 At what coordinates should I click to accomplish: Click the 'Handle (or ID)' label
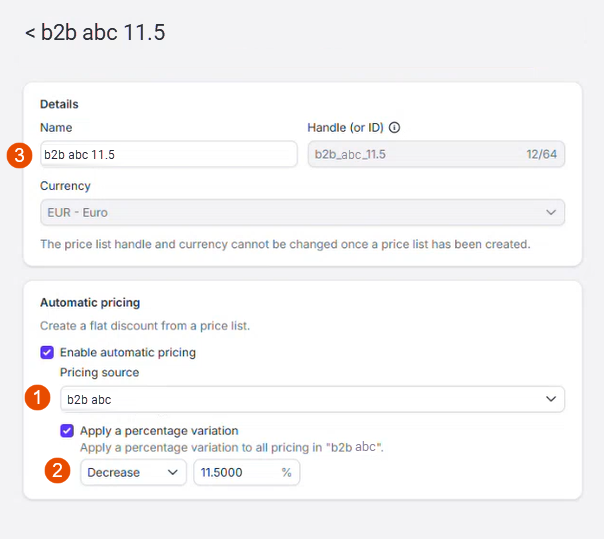click(346, 128)
